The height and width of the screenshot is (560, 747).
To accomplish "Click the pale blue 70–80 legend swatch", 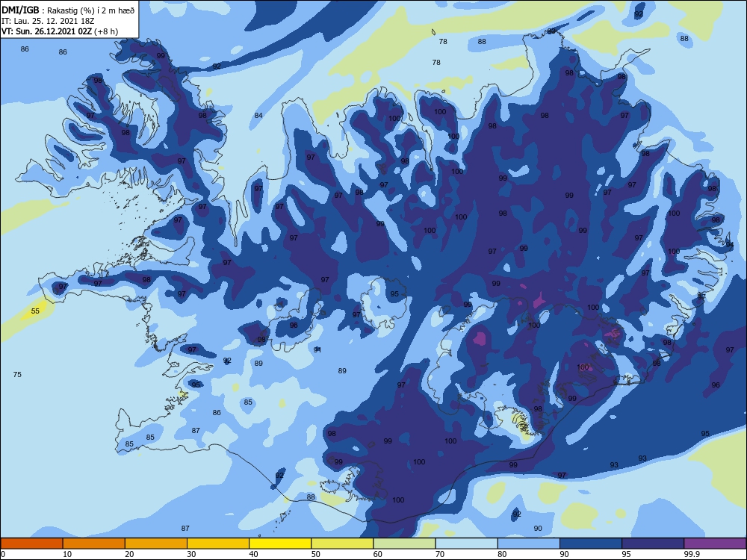I will click(466, 544).
